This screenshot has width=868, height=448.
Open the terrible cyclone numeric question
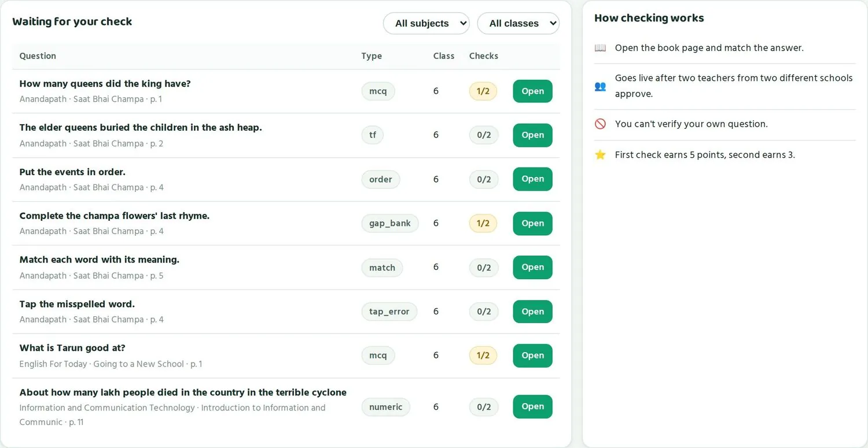tap(532, 406)
